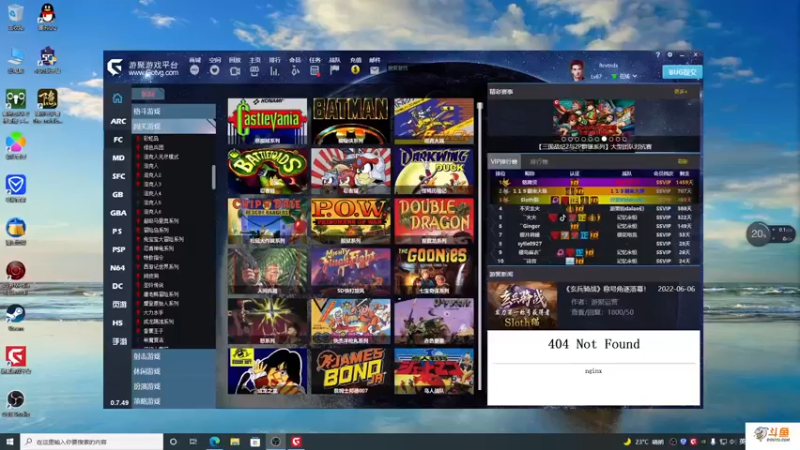Open the settings gear icon in title bar
This screenshot has height=450, width=800.
670,55
